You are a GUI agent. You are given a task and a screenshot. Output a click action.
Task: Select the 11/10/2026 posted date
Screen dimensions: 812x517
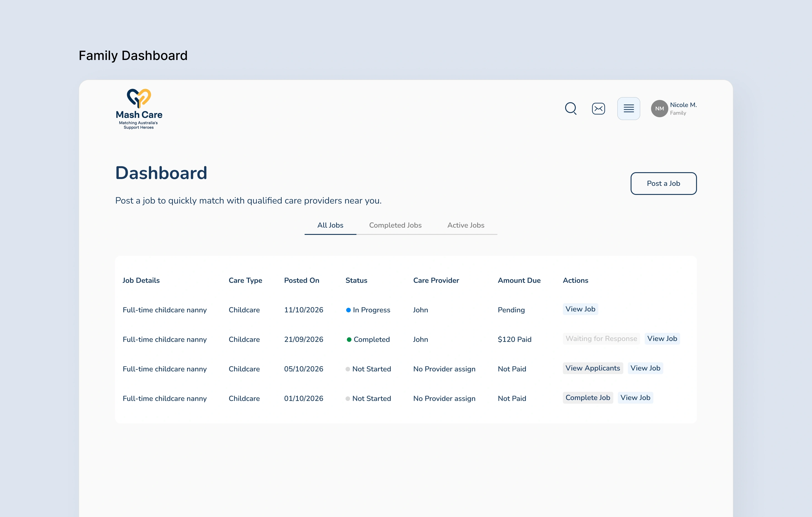point(303,310)
